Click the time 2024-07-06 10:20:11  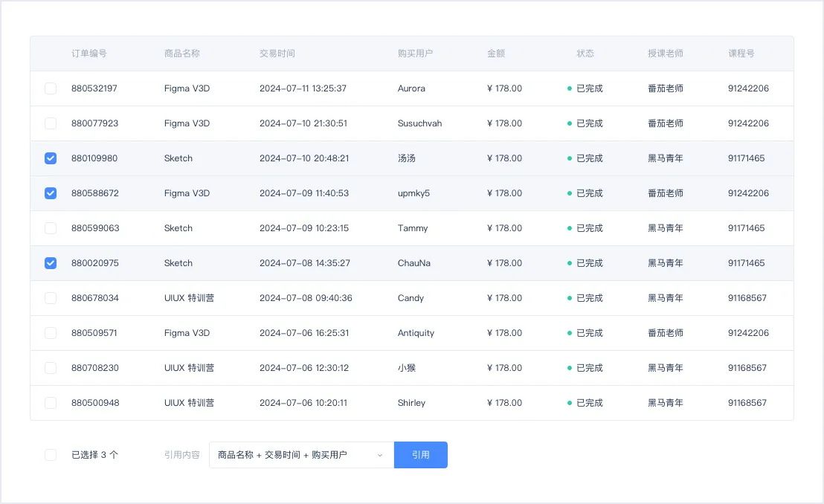click(303, 403)
